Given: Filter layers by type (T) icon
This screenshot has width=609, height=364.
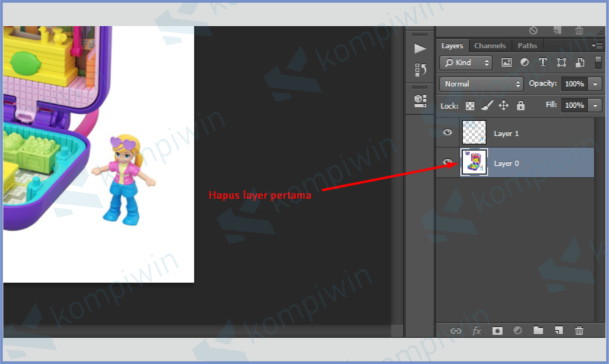Looking at the screenshot, I should pyautogui.click(x=542, y=62).
